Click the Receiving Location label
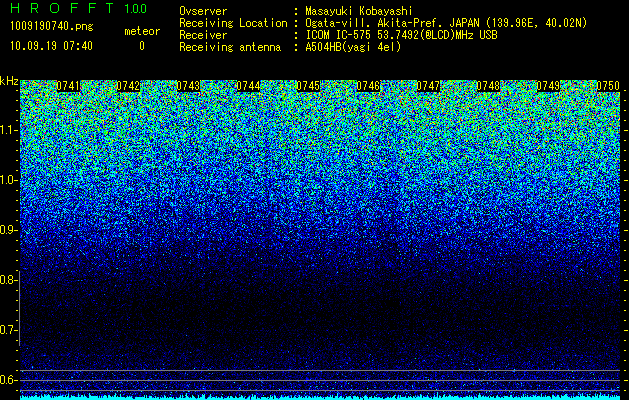Viewport: 629px width, 400px height. tap(233, 23)
